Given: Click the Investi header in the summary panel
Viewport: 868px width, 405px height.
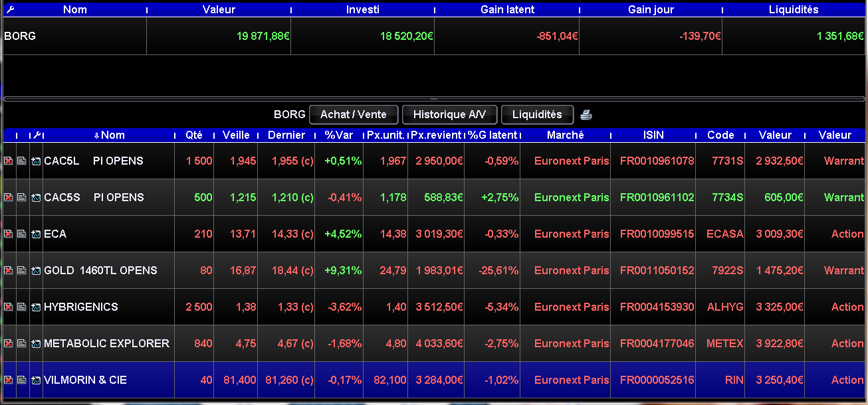Looking at the screenshot, I should [363, 10].
